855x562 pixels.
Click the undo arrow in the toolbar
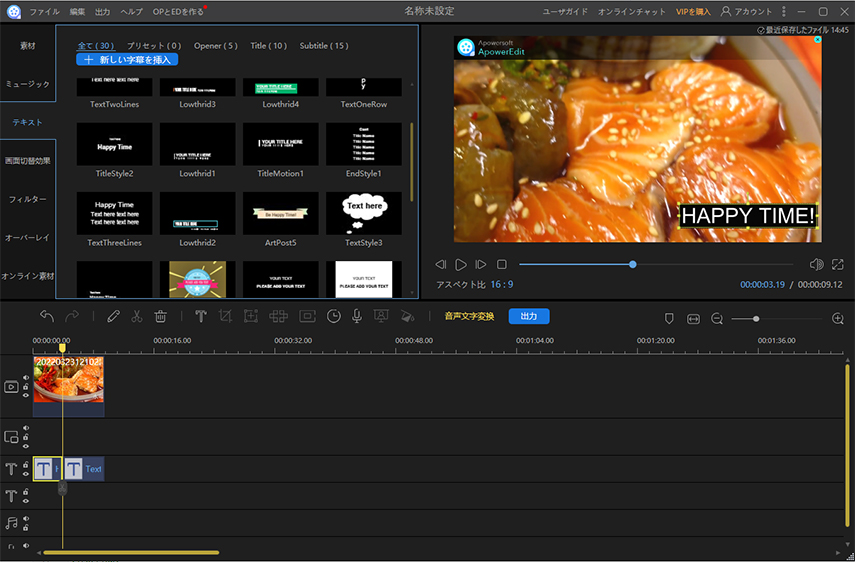(x=47, y=316)
